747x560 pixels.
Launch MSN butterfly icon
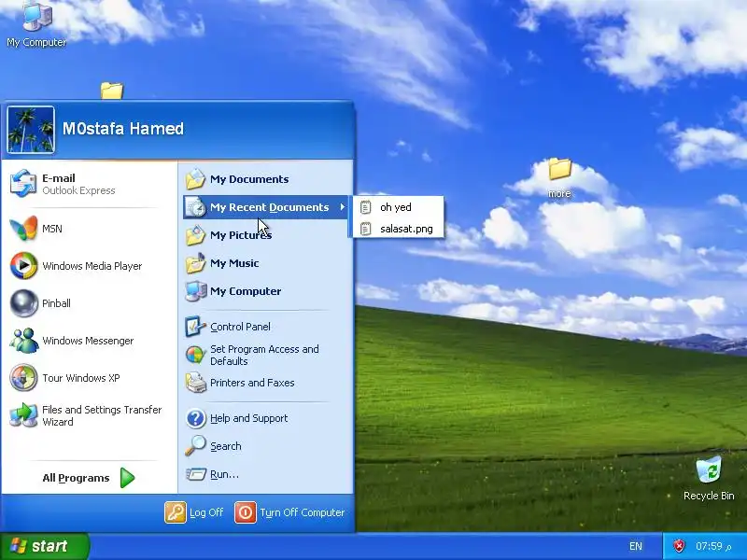tap(22, 229)
